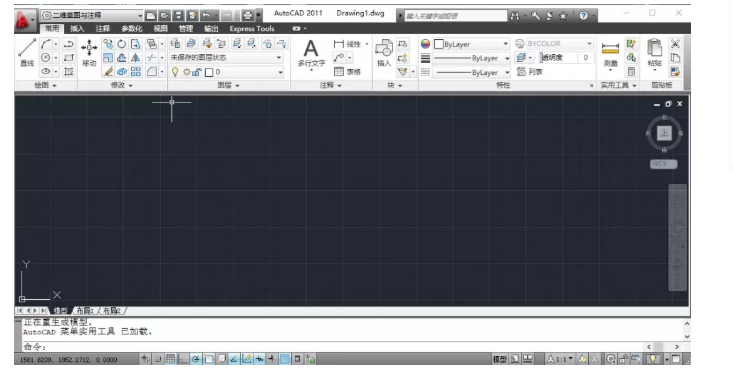Click the ViewCube top (上) face
The height and width of the screenshot is (382, 733).
click(664, 133)
